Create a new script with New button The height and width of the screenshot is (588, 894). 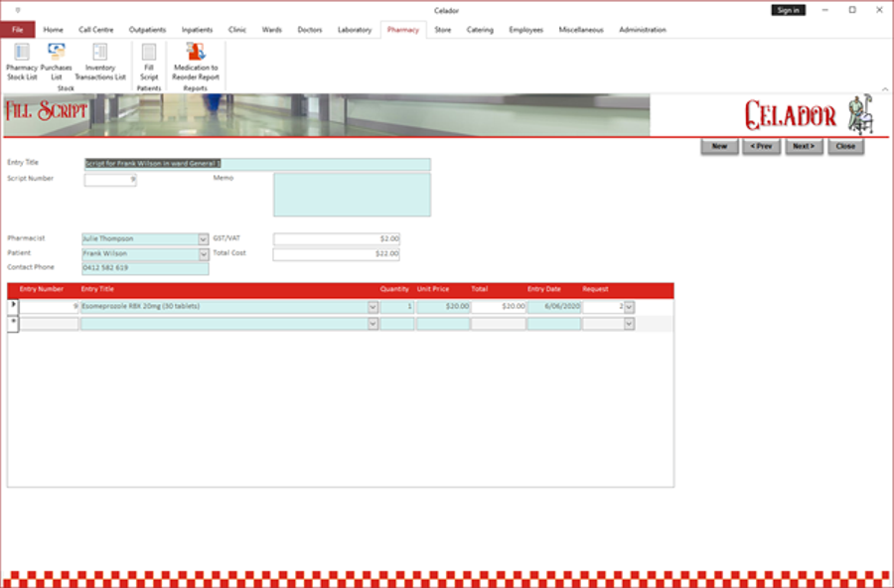pyautogui.click(x=718, y=146)
